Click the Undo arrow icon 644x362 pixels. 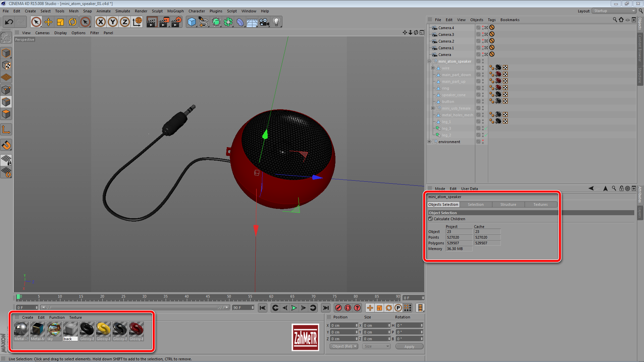9,22
